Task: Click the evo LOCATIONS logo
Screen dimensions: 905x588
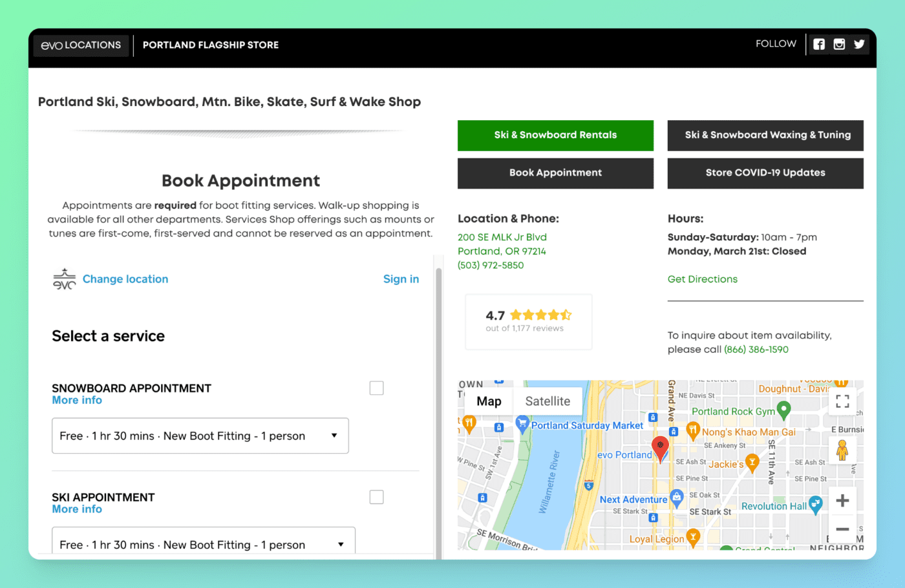Action: [80, 45]
